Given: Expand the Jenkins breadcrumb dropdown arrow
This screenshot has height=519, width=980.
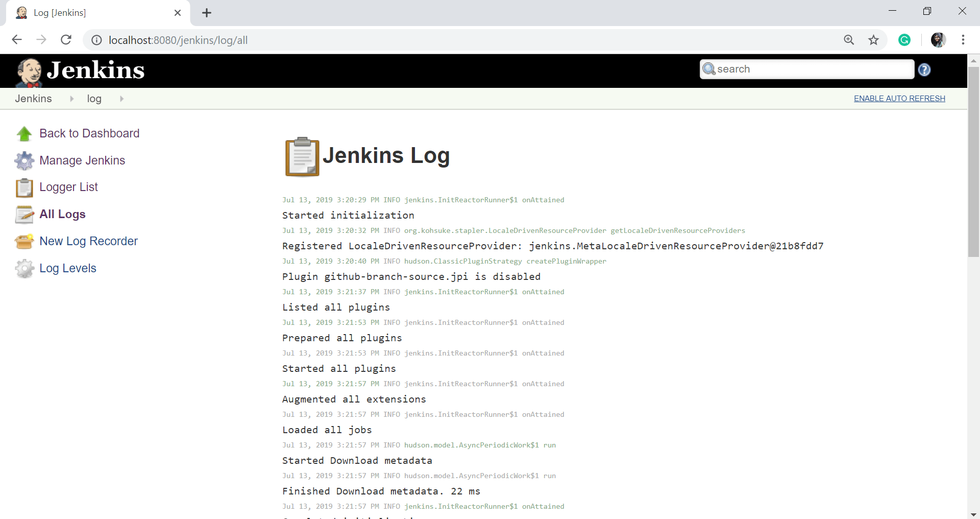Looking at the screenshot, I should [x=71, y=99].
